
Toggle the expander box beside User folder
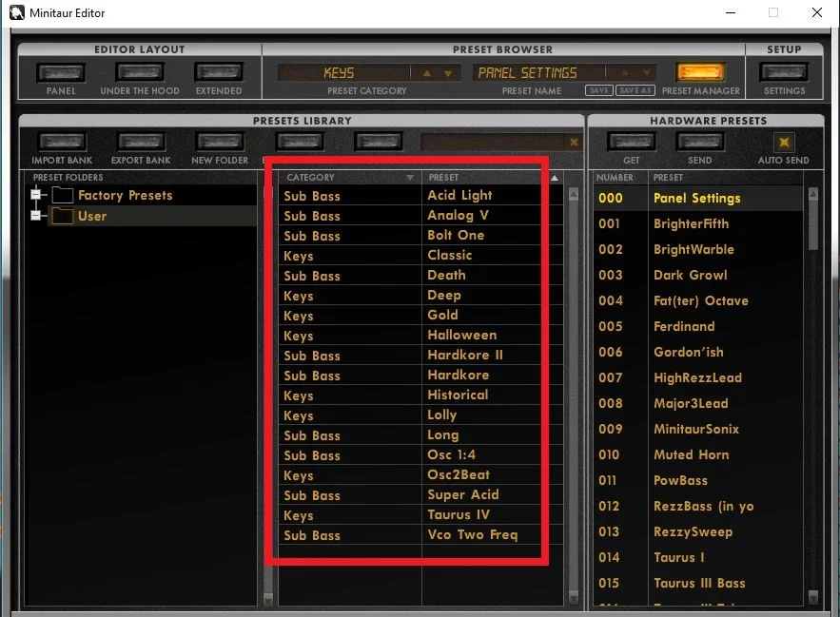pos(35,215)
